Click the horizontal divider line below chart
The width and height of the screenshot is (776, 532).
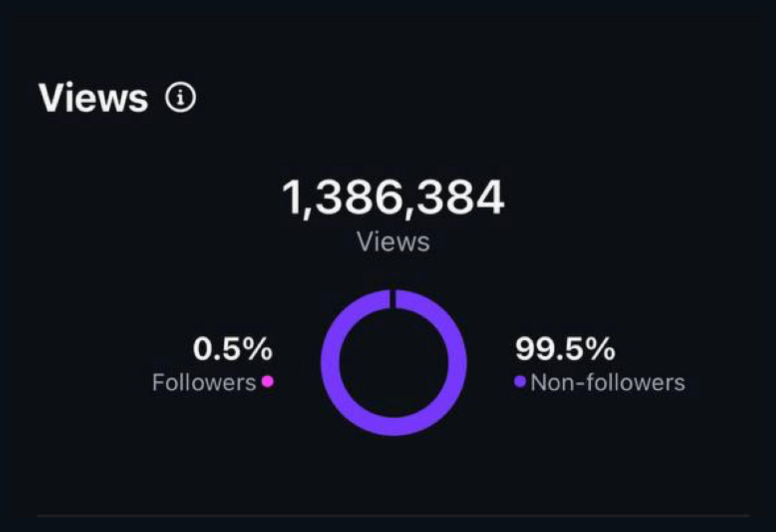click(393, 516)
